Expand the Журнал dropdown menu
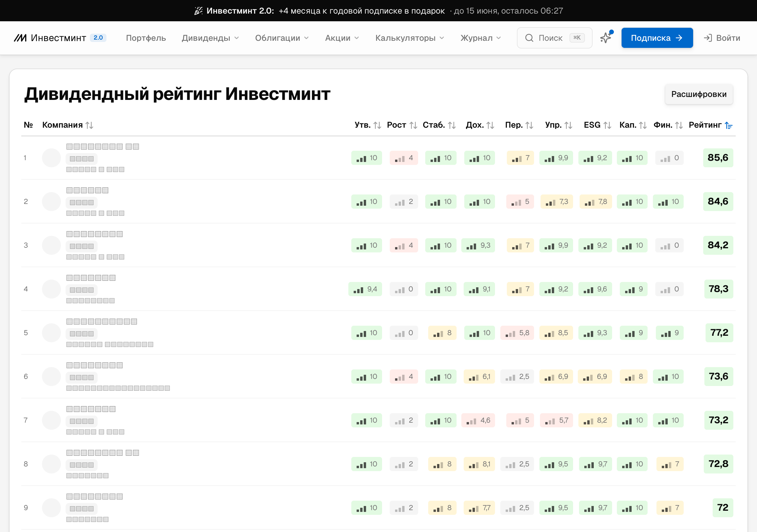The height and width of the screenshot is (532, 757). tap(481, 38)
